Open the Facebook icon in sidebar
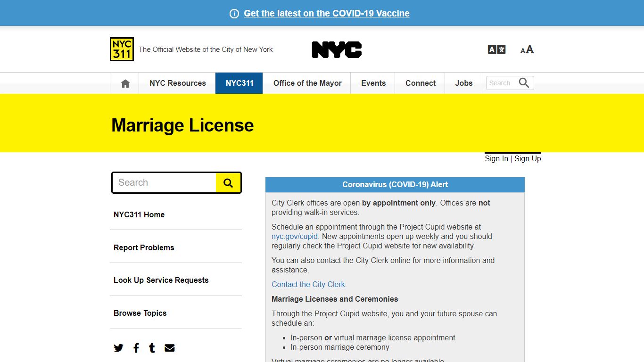The image size is (644, 362). [x=136, y=348]
